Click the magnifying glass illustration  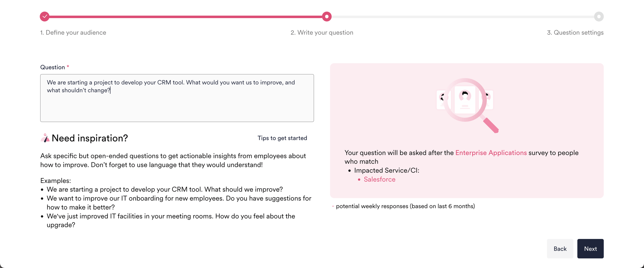(x=467, y=105)
